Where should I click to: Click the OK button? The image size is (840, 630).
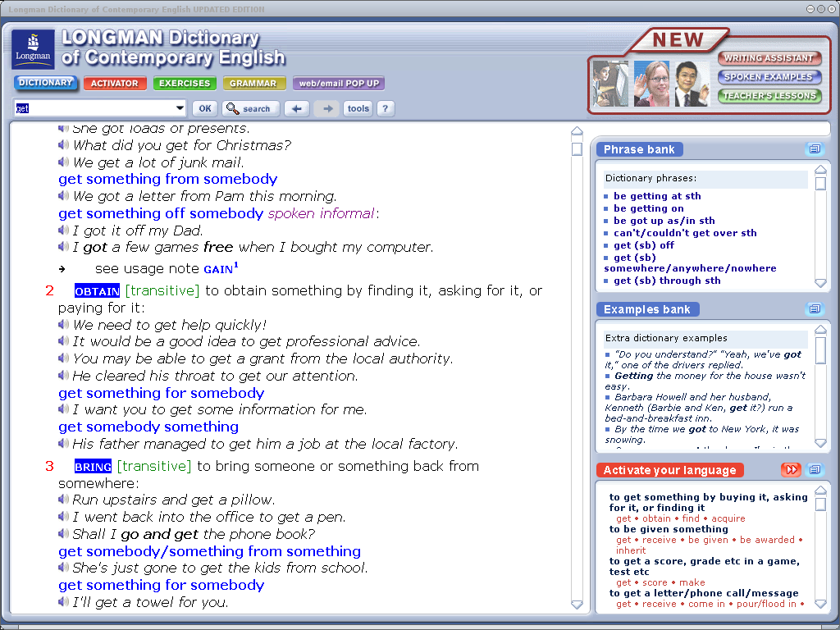coord(205,108)
